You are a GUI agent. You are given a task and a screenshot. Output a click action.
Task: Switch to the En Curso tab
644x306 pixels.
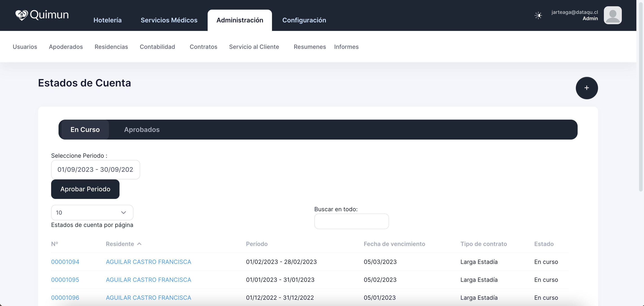point(85,129)
